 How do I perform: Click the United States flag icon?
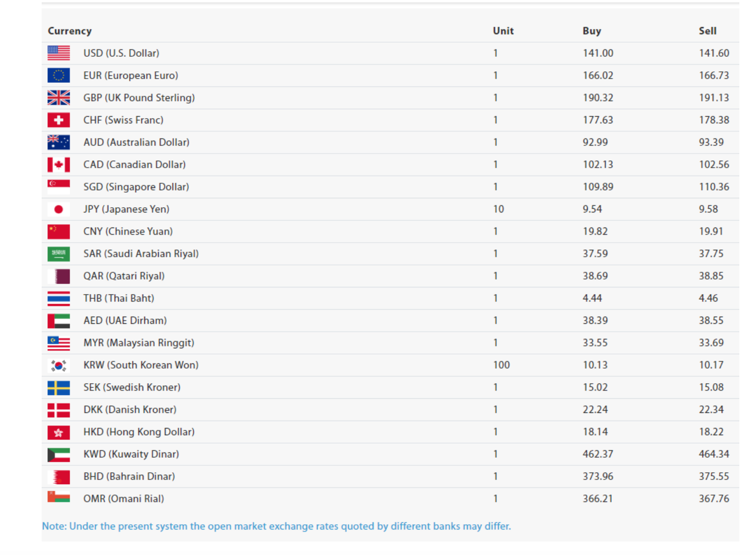click(x=58, y=53)
